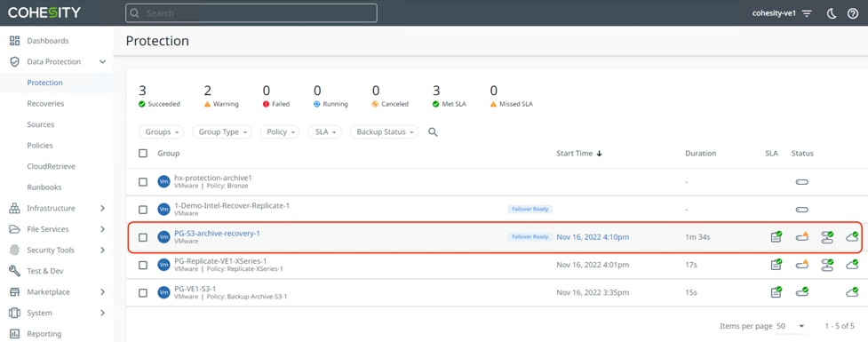868x342 pixels.
Task: Collapse the Data Protection section
Action: tap(102, 61)
